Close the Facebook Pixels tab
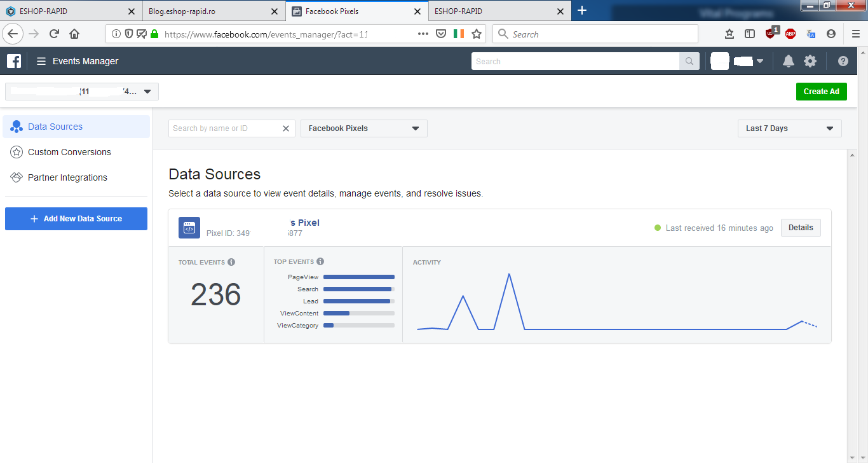 [x=417, y=11]
